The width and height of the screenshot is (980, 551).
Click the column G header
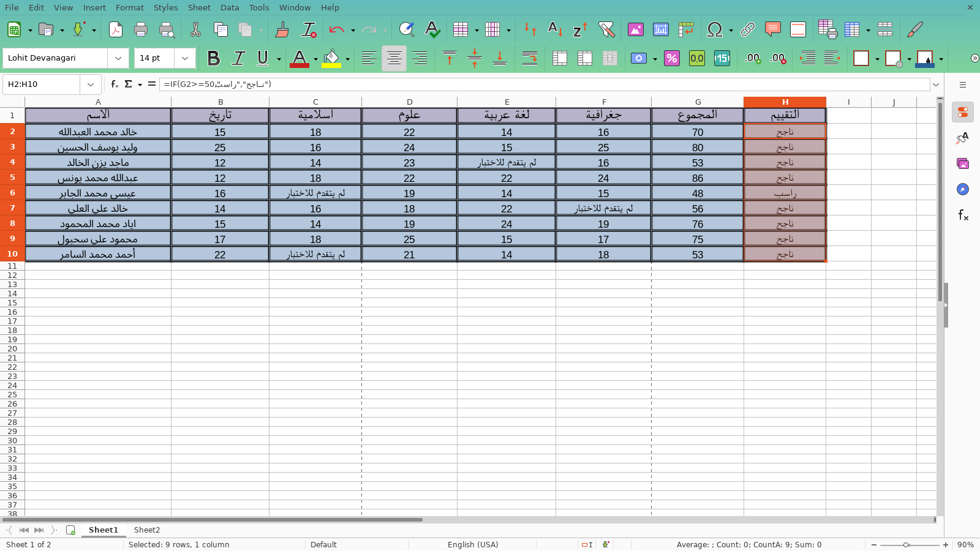coord(698,102)
